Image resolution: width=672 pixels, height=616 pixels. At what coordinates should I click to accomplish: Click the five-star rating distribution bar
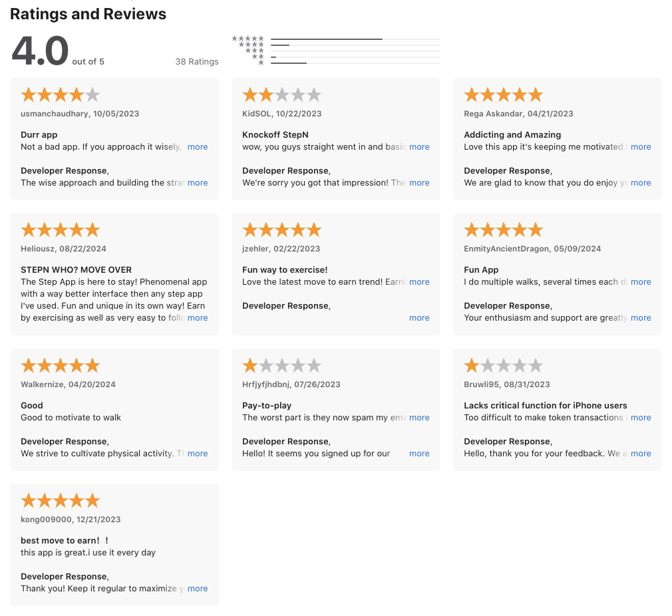pyautogui.click(x=355, y=39)
